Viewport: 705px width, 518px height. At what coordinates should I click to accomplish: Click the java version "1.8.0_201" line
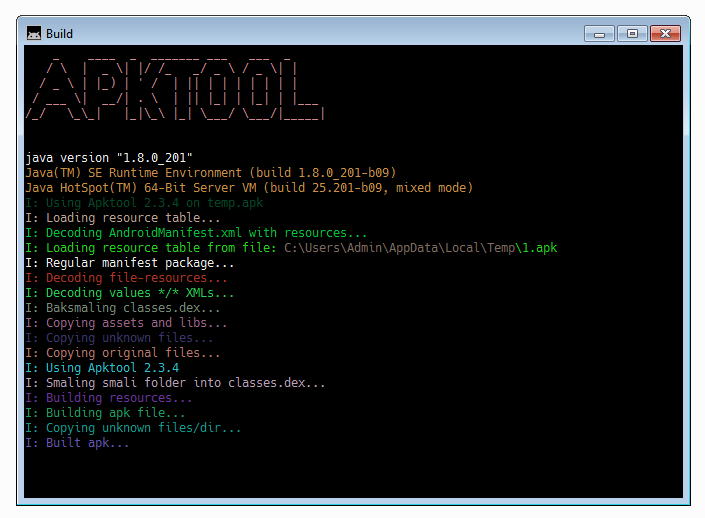109,158
